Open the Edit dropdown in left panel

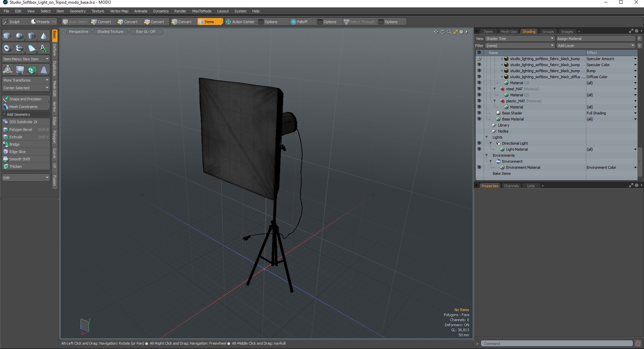(x=26, y=178)
